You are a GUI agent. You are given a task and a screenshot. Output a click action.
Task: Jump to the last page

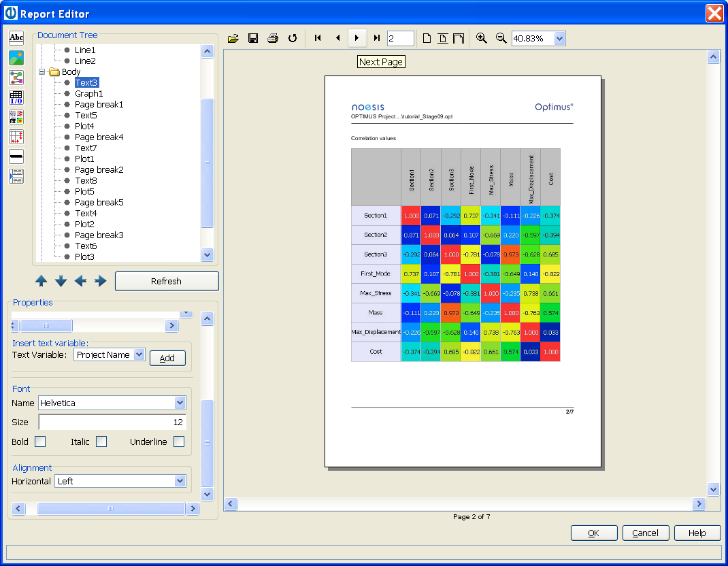tap(376, 38)
